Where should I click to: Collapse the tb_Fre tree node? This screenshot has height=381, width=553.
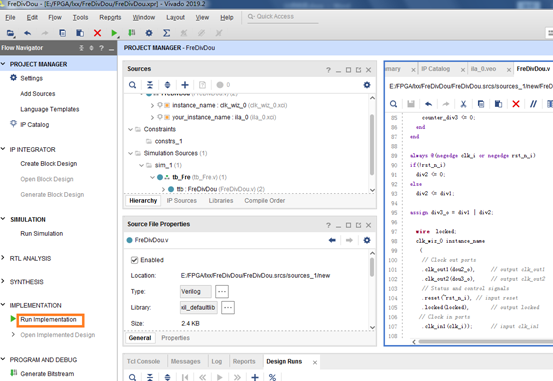[152, 177]
